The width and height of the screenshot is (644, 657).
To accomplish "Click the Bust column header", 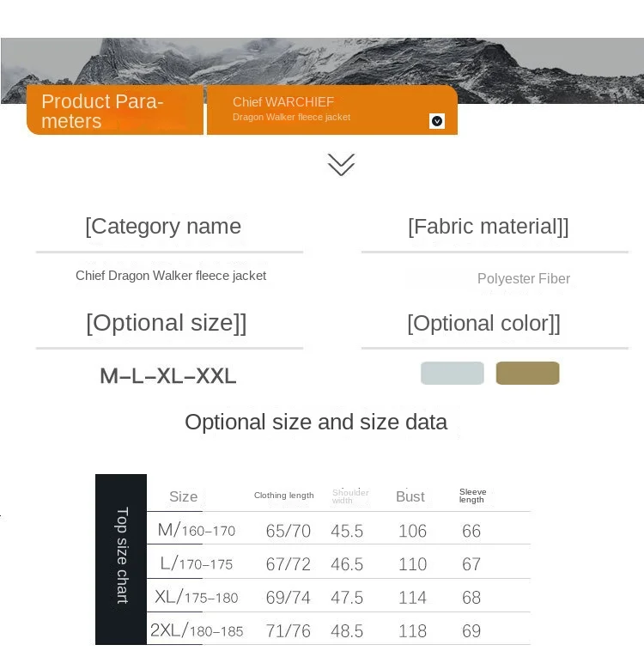I will [x=410, y=496].
